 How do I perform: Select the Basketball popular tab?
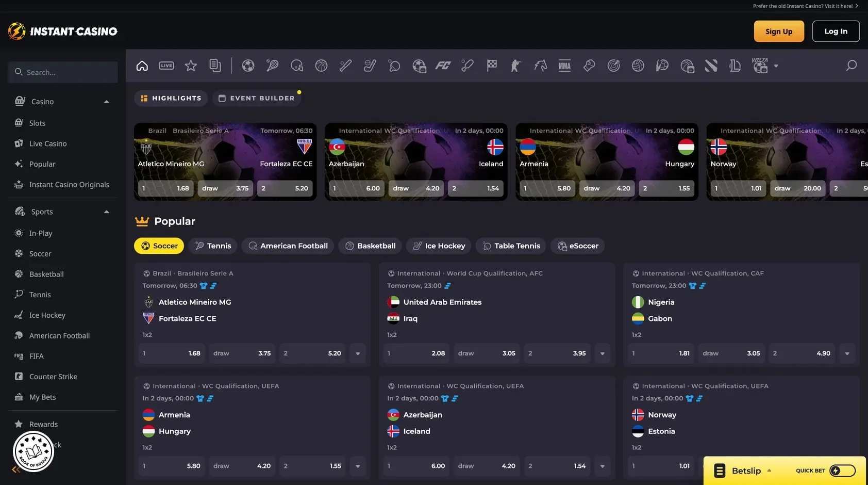(370, 246)
